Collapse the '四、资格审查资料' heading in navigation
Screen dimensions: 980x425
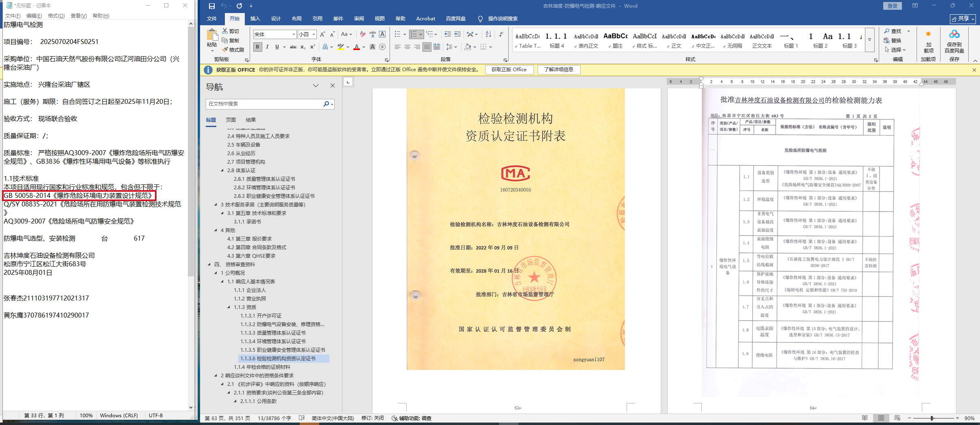pyautogui.click(x=209, y=265)
